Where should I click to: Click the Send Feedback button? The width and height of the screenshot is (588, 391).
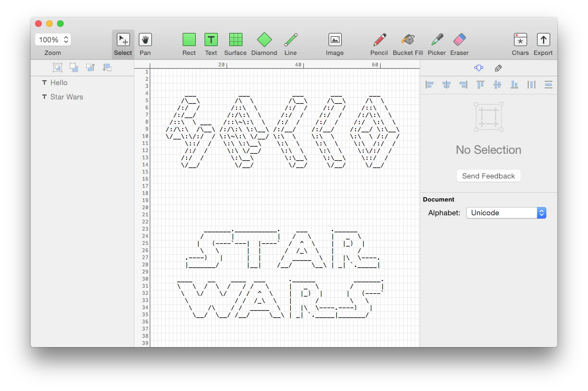tap(488, 176)
